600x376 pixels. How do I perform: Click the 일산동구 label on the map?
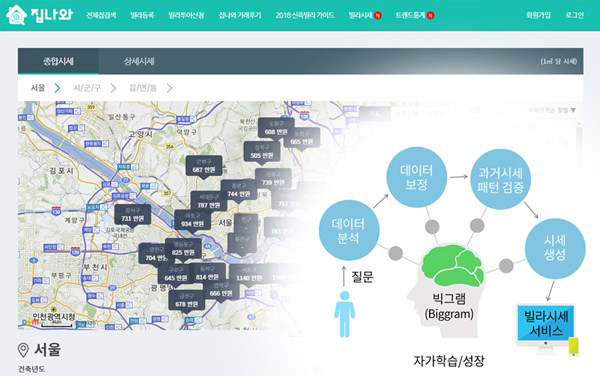tap(121, 116)
